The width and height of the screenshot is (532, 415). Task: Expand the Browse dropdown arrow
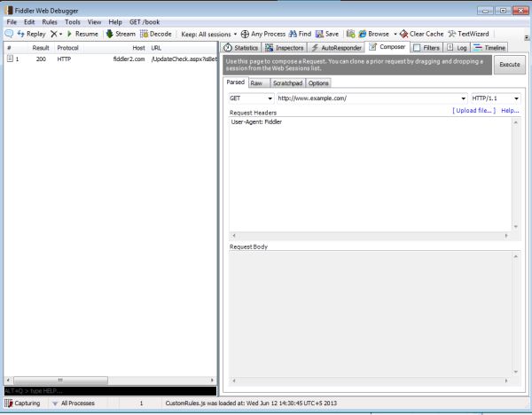[395, 35]
